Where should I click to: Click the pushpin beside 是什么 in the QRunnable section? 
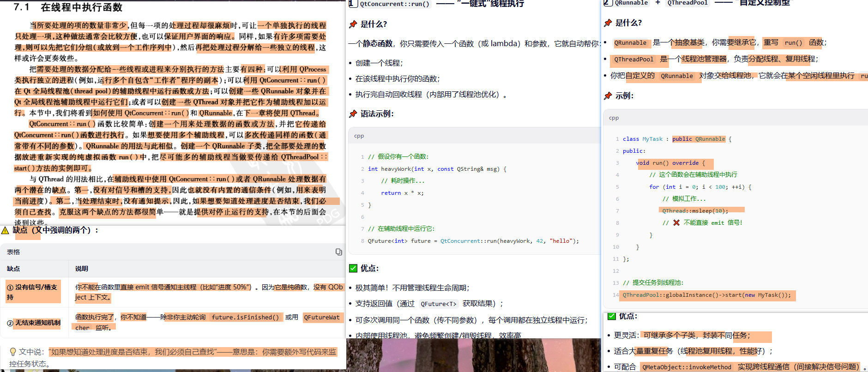coord(608,23)
